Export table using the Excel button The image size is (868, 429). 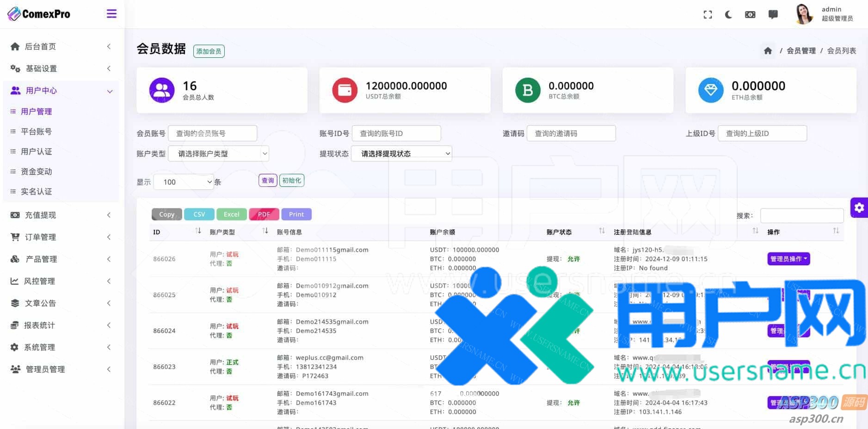click(231, 214)
